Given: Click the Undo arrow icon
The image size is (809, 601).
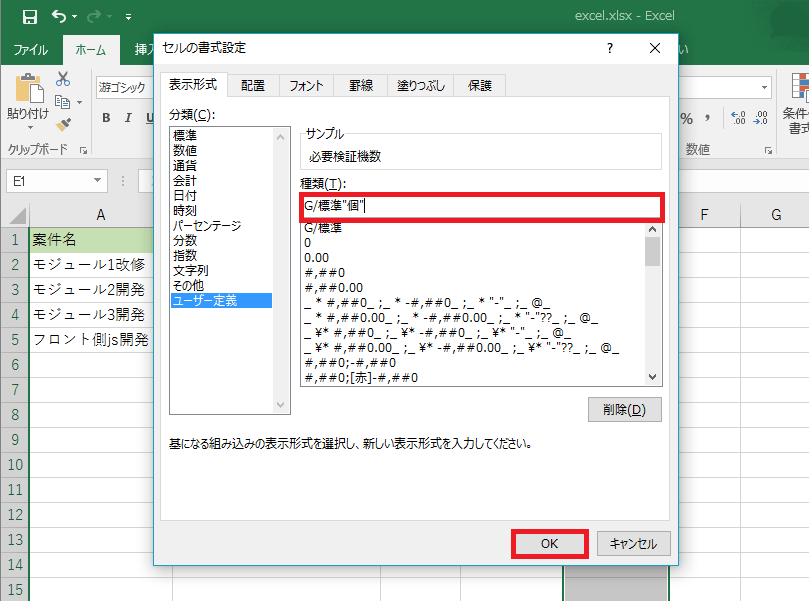Looking at the screenshot, I should tap(59, 17).
